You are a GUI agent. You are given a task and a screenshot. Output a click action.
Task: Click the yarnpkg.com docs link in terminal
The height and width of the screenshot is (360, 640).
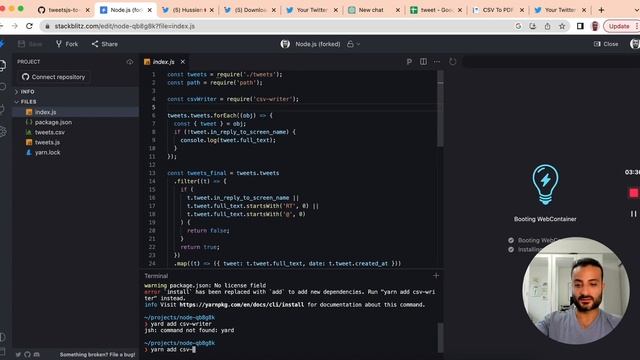pos(242,304)
